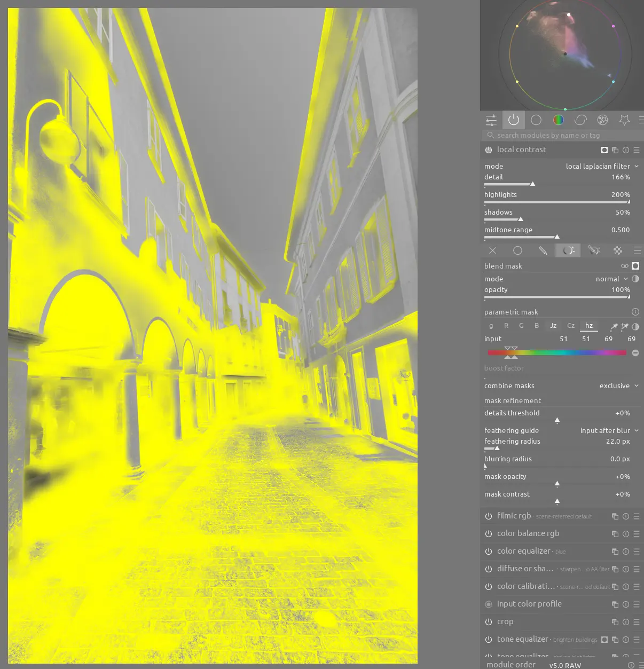Enable the filmic rgb module

(x=489, y=516)
